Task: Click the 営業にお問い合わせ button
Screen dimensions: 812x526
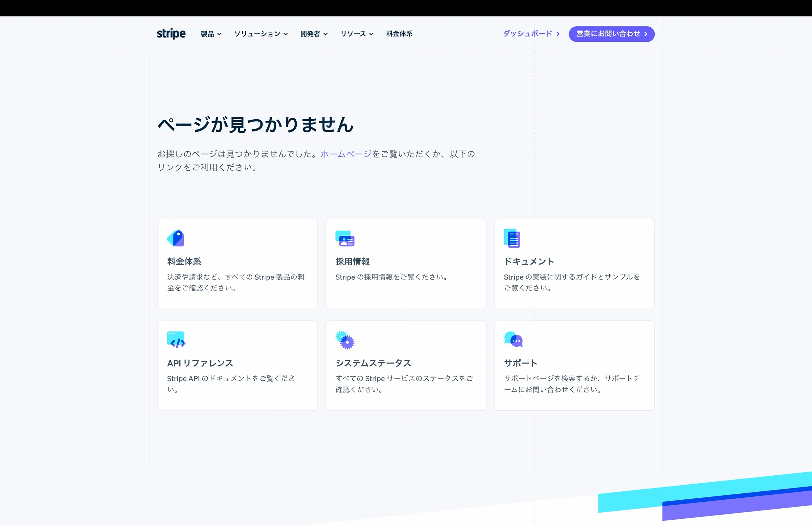Action: [x=611, y=34]
